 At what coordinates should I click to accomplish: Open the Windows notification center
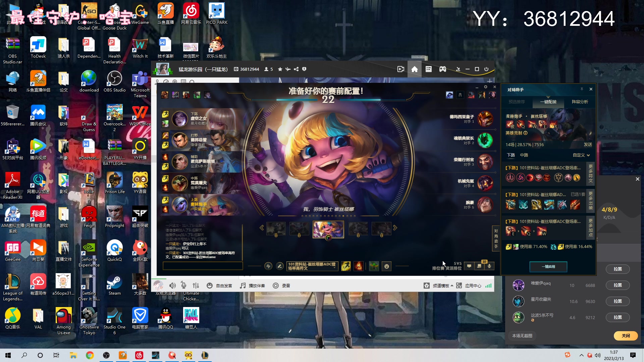(x=633, y=355)
